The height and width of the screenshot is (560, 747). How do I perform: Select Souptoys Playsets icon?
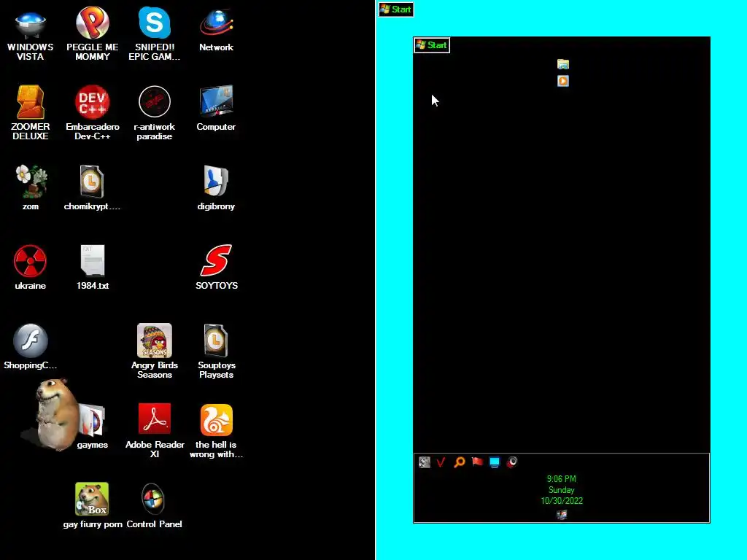click(216, 351)
